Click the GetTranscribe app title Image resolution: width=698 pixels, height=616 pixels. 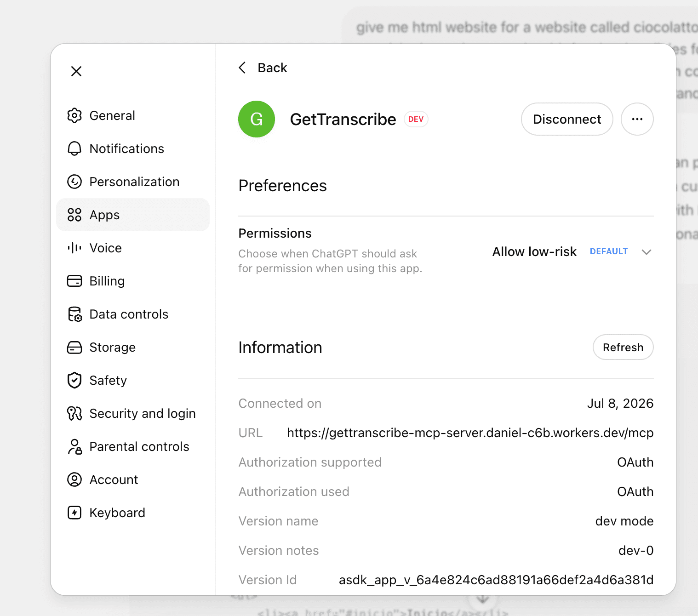click(343, 119)
